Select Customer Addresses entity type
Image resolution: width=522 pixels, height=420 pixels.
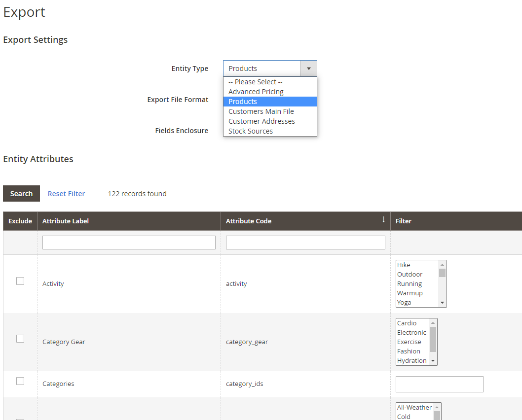(261, 121)
